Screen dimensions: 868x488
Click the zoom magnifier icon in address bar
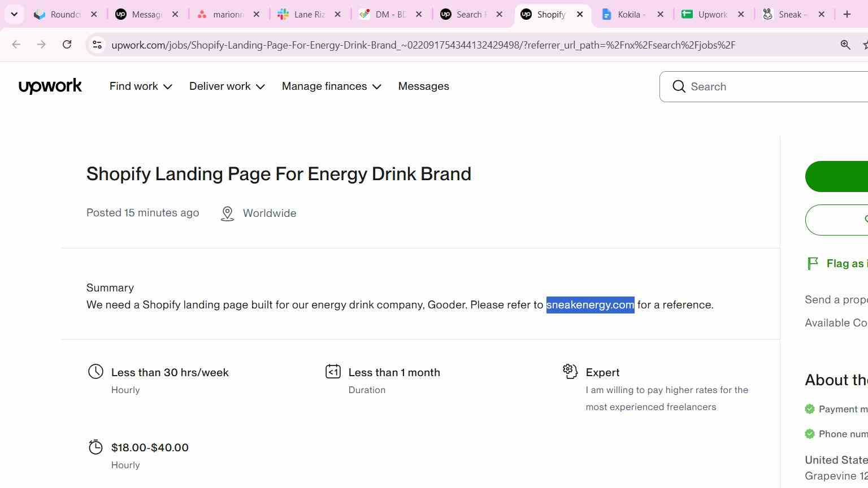coord(845,45)
